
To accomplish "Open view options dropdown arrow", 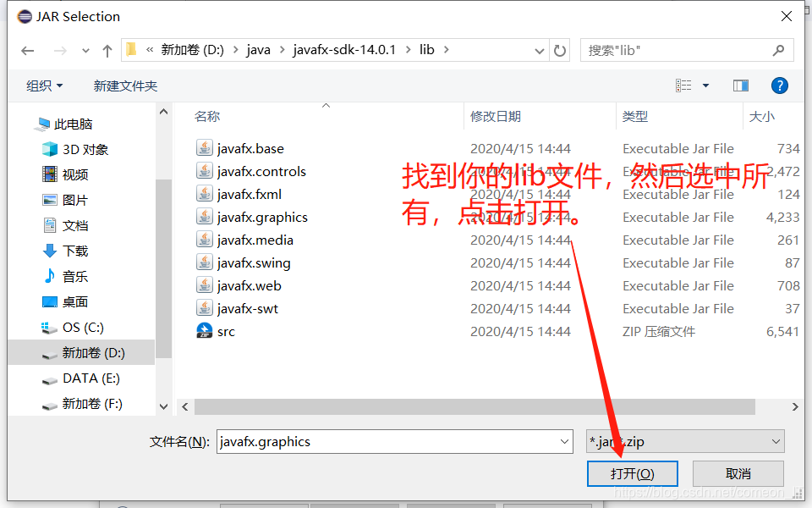I will click(x=705, y=86).
